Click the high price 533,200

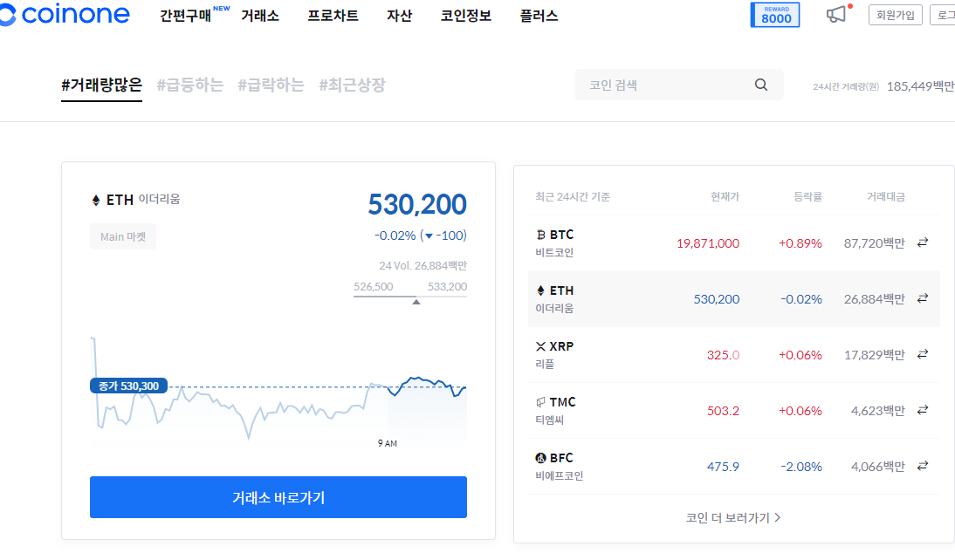coord(447,287)
